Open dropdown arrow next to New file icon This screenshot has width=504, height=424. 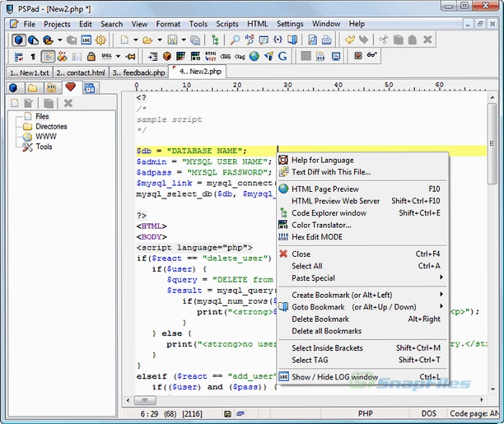pos(136,40)
